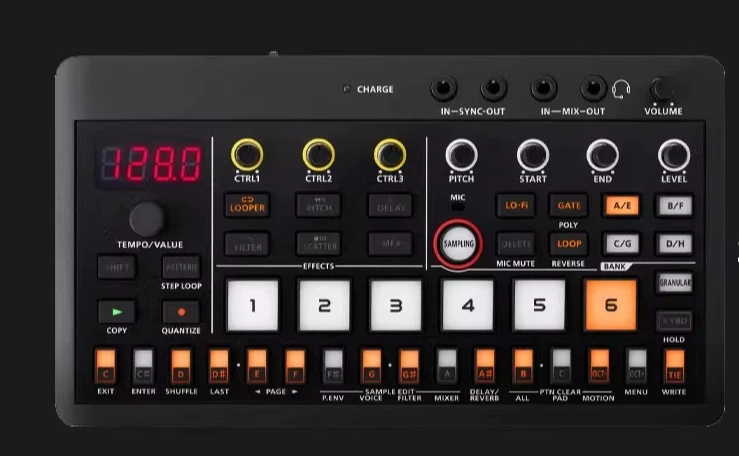Trigger sample pad 4
The width and height of the screenshot is (739, 456).
(x=468, y=305)
